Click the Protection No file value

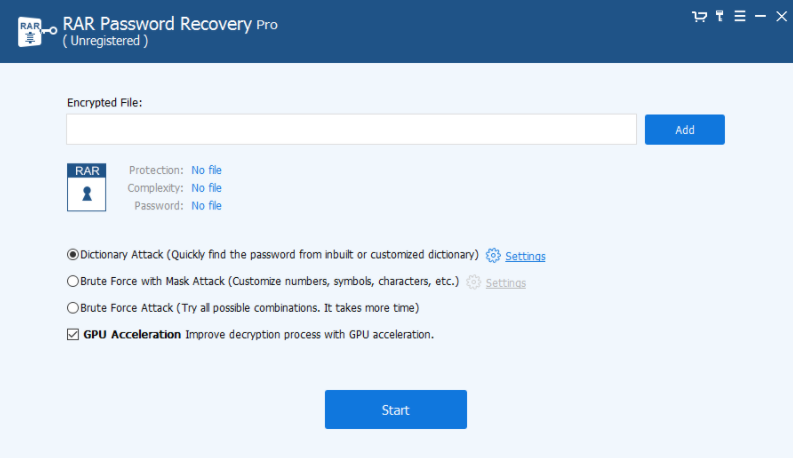pos(206,170)
